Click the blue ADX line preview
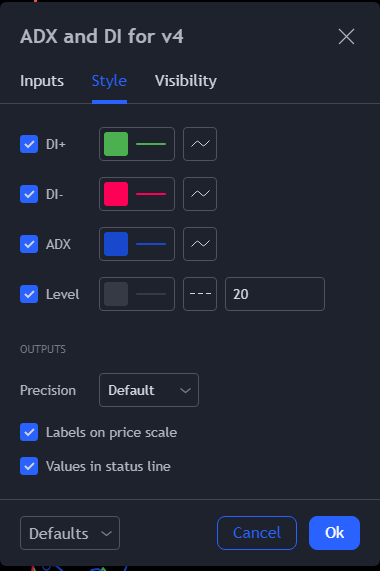Image resolution: width=380 pixels, height=571 pixels. [x=151, y=244]
